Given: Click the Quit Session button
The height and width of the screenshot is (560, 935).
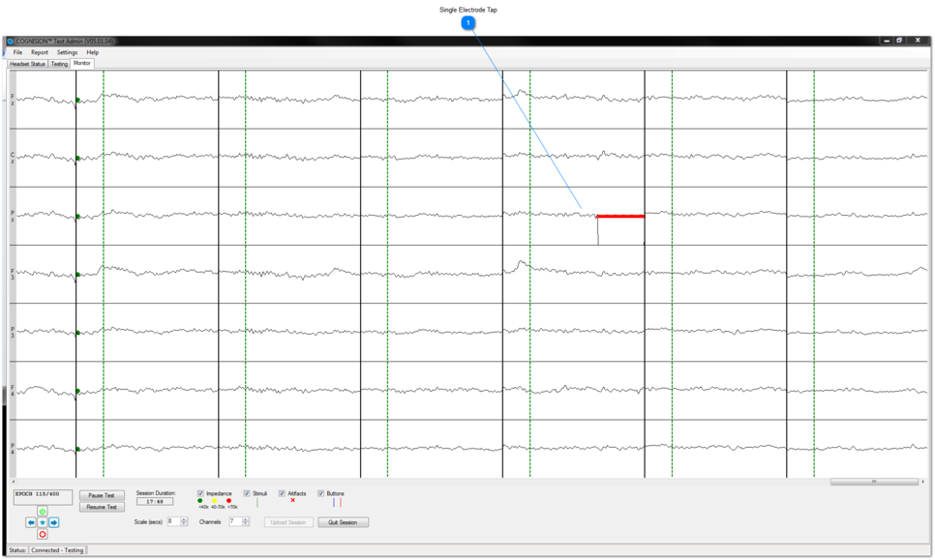Looking at the screenshot, I should point(343,522).
